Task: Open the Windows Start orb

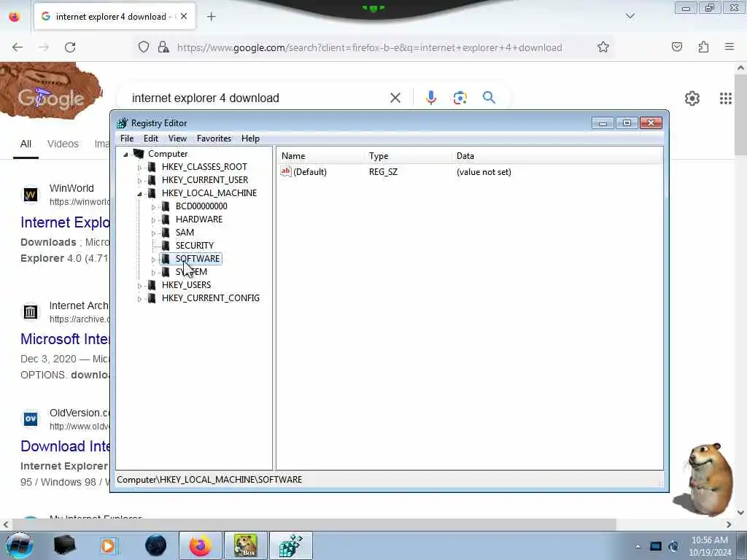Action: [20, 545]
